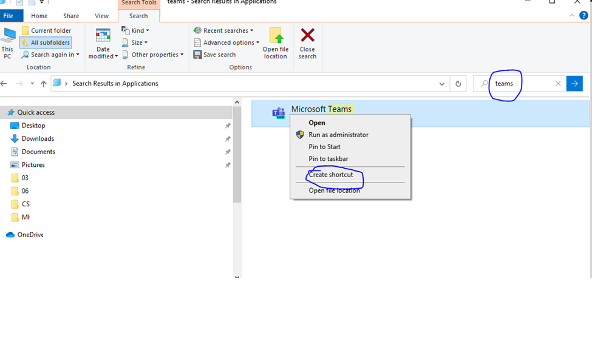Open Downloads in Quick access
This screenshot has height=364, width=592.
38,138
